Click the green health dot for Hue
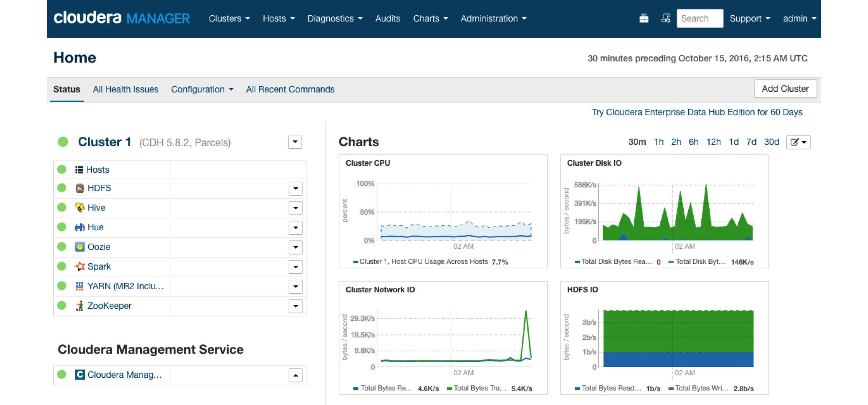Screen dimensions: 868x405 coord(62,227)
